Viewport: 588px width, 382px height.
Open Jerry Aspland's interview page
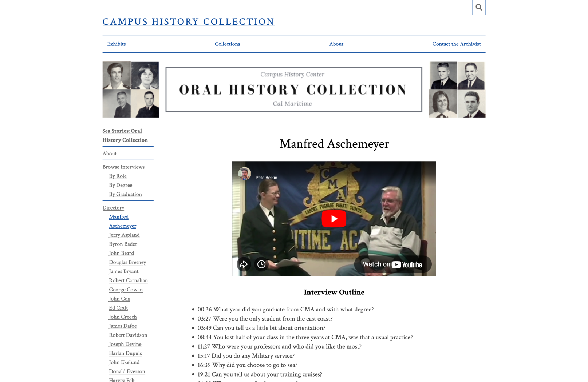click(124, 235)
